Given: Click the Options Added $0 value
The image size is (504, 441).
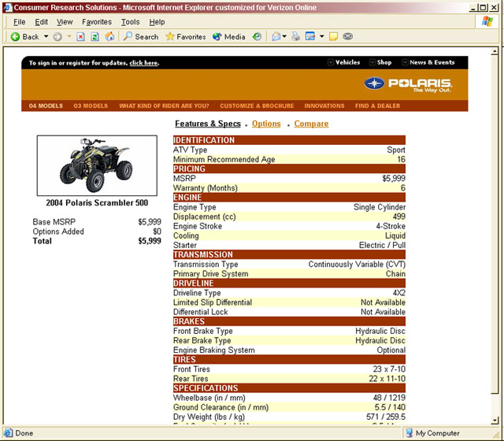Looking at the screenshot, I should click(157, 232).
